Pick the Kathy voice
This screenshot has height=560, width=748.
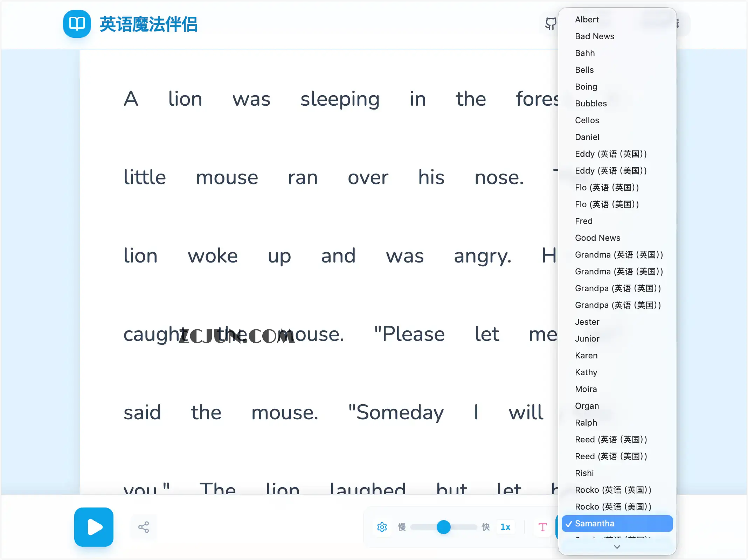point(586,372)
